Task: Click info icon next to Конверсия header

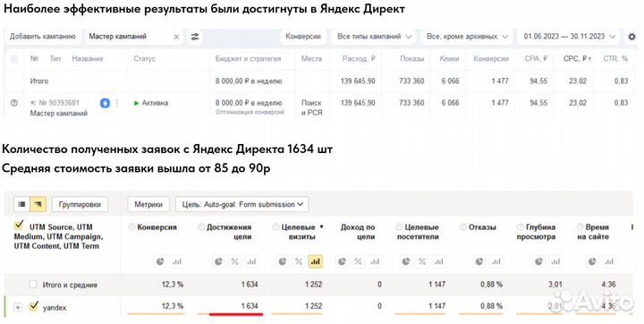Action: click(x=131, y=227)
